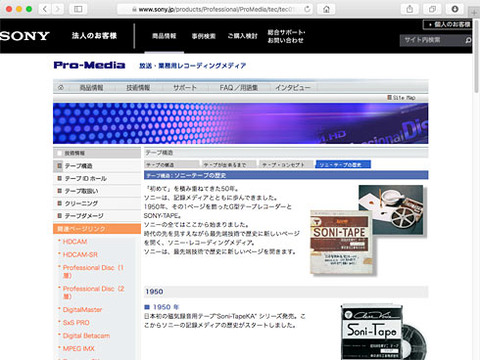Open 個人のお客様 link at top right
Screen dimensions: 480x360
447,24
